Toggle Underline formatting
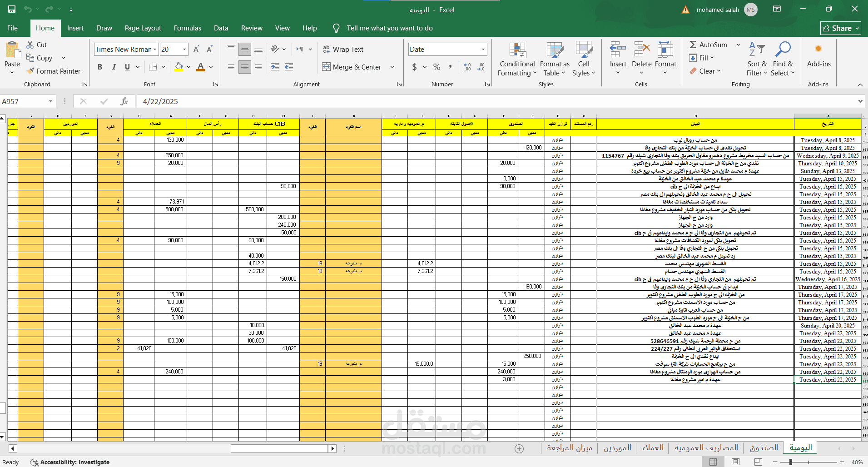 click(127, 67)
